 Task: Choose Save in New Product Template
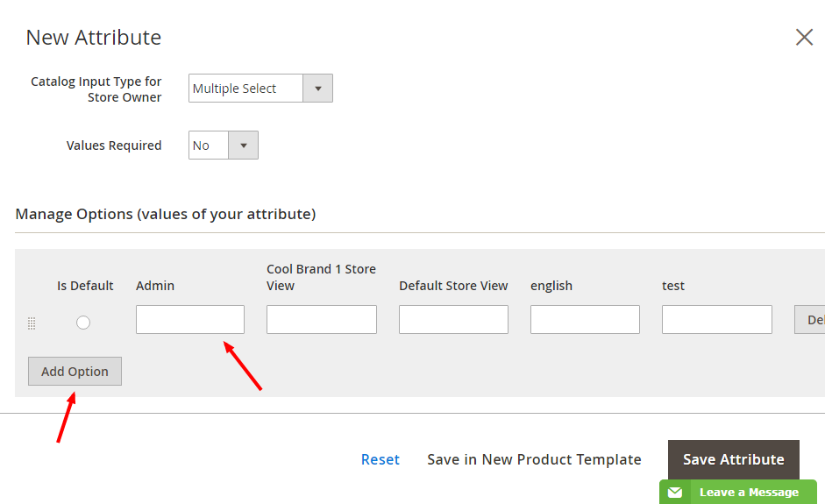click(534, 459)
